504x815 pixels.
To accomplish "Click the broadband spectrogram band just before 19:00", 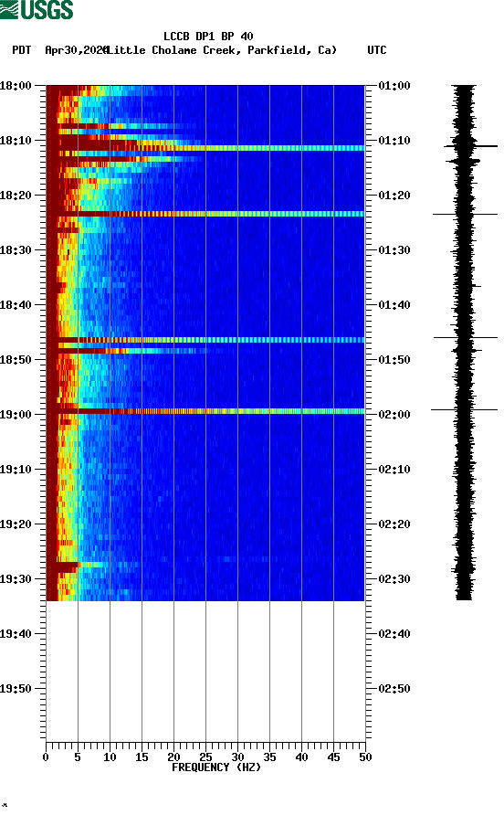I will tap(205, 411).
